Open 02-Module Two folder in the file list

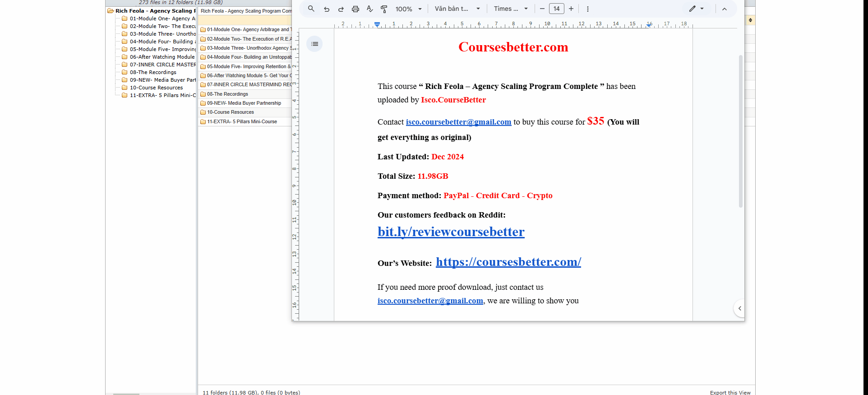tap(246, 39)
